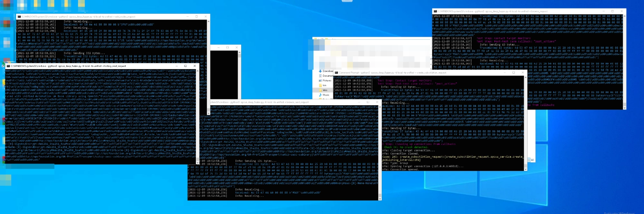Open the cmd icon menu of browse_request window
This screenshot has height=214, width=644.
(435, 11)
